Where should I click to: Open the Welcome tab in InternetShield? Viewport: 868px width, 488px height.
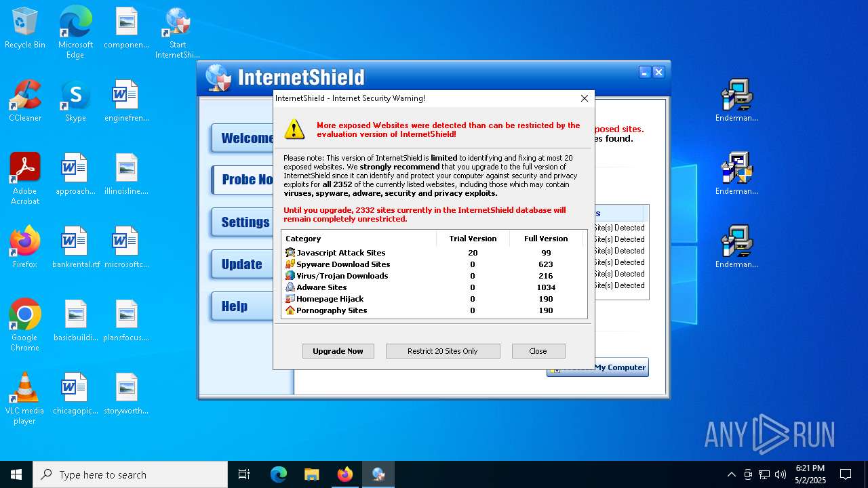coord(243,138)
